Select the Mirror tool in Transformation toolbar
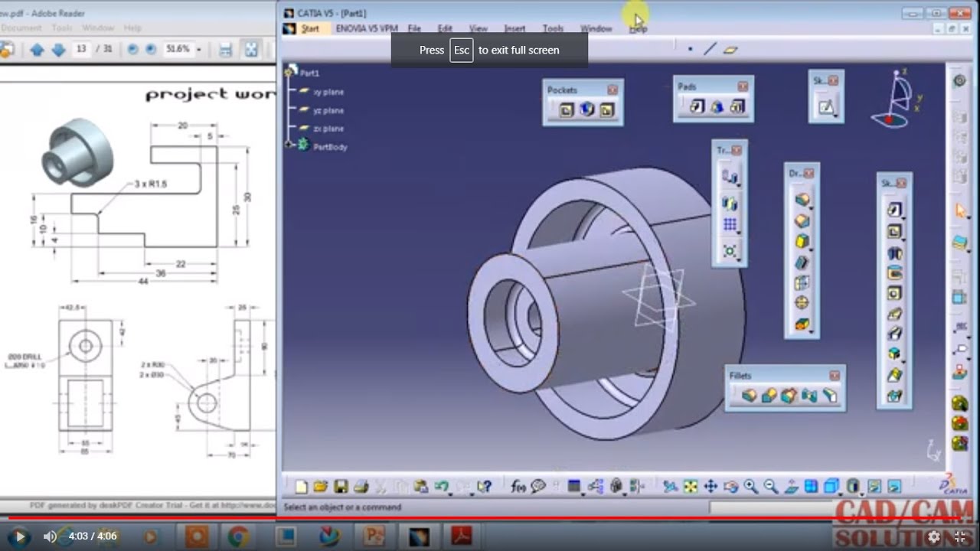 coord(730,204)
